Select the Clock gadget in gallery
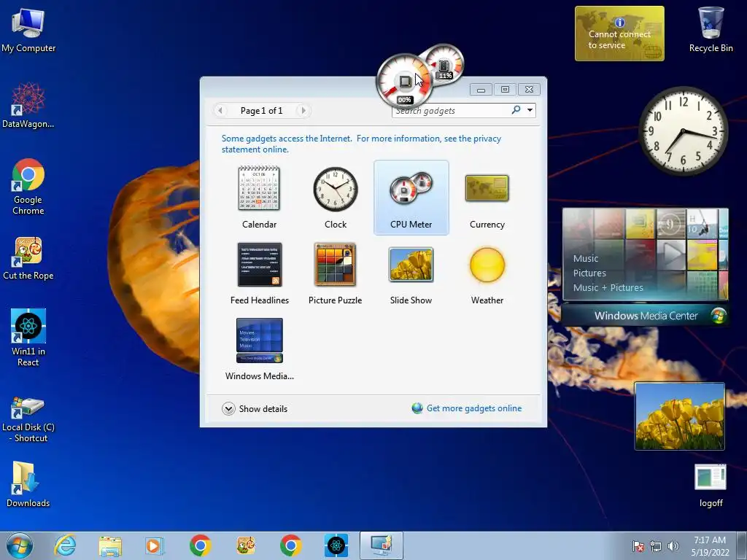The width and height of the screenshot is (747, 560). click(x=336, y=197)
